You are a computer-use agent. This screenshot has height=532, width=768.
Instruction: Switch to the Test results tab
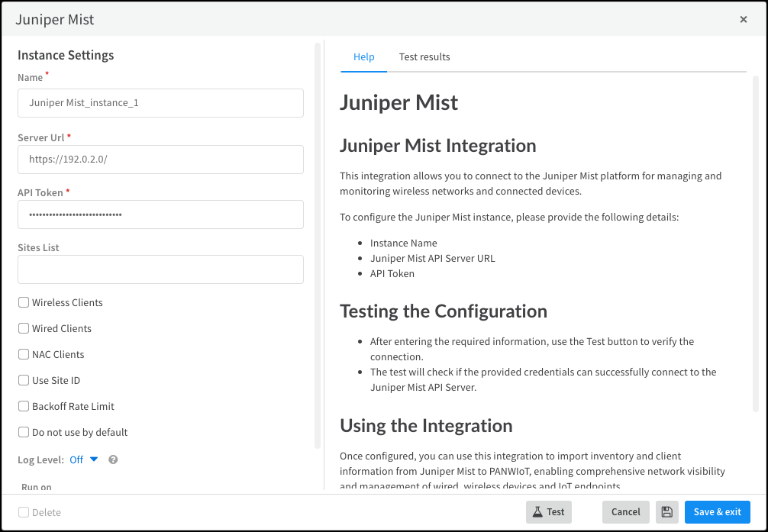[424, 57]
